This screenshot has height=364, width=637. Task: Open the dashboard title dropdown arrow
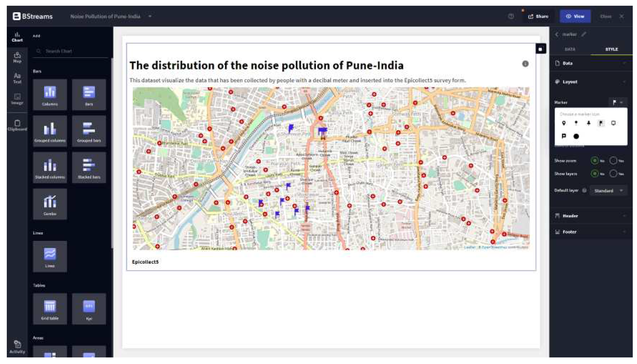tap(150, 17)
